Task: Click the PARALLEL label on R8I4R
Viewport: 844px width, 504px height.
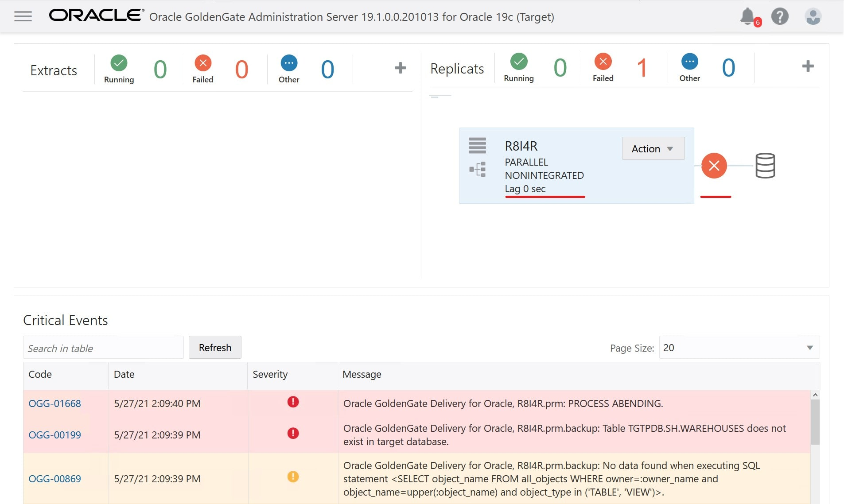Action: click(x=526, y=162)
